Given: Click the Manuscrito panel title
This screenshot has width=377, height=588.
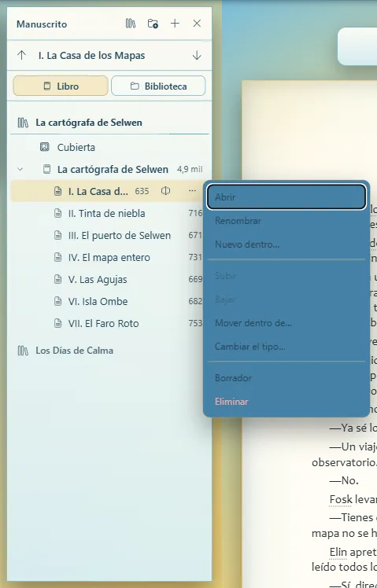Looking at the screenshot, I should tap(42, 24).
